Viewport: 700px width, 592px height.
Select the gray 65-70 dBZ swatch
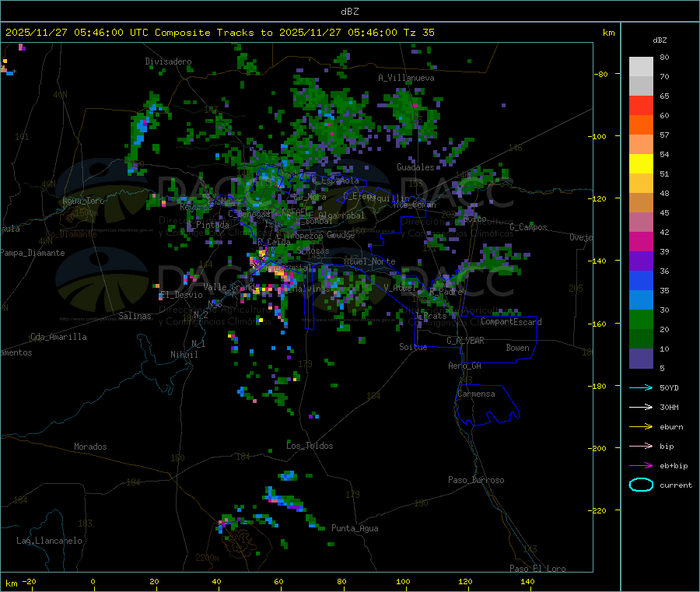pos(641,86)
